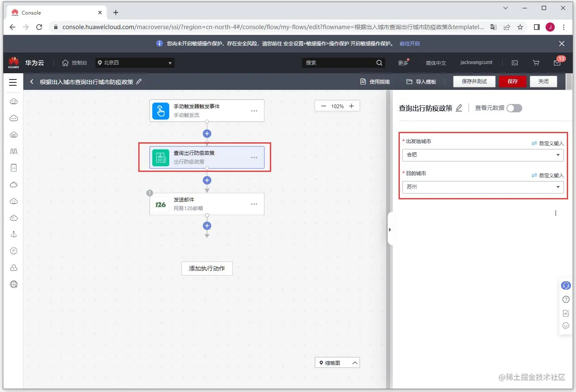
Task: Add step after 发送邮件 node
Action: coord(207,226)
